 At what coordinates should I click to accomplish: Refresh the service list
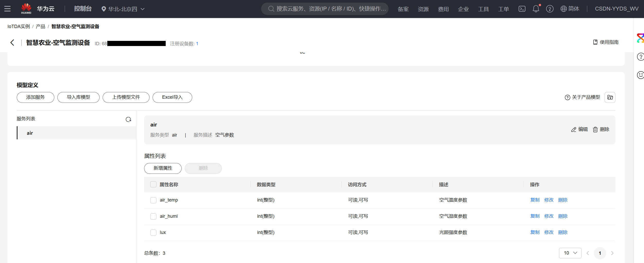coord(128,119)
